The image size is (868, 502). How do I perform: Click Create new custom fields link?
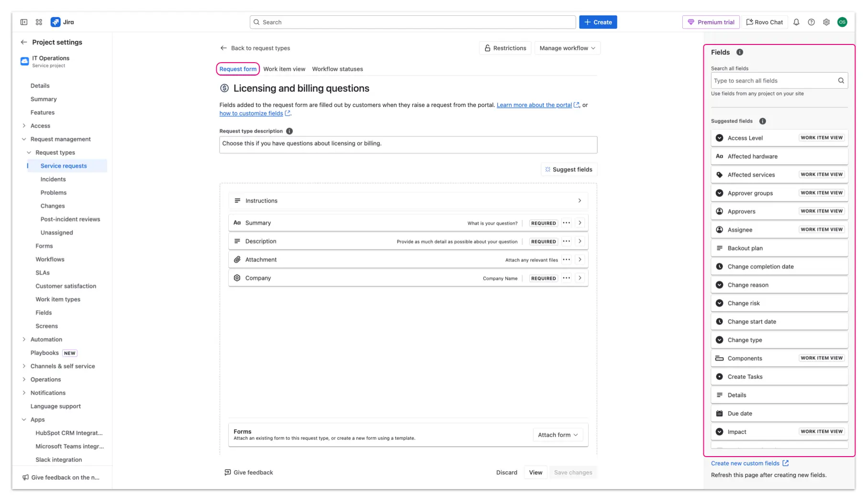[x=746, y=463]
